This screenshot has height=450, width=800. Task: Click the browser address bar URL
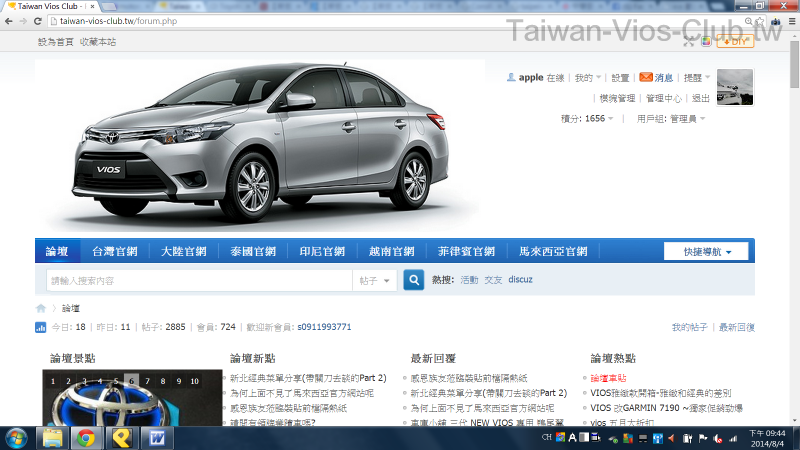point(118,21)
